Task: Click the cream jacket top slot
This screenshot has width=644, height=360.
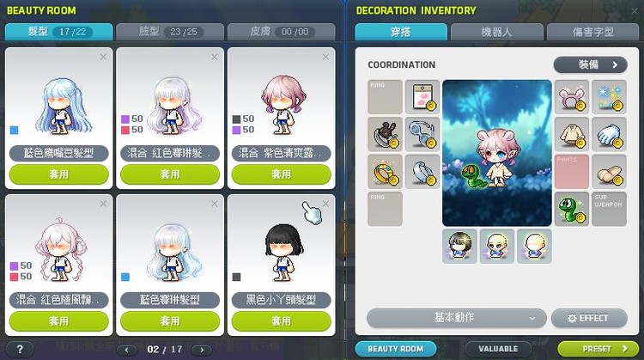Action: (571, 134)
